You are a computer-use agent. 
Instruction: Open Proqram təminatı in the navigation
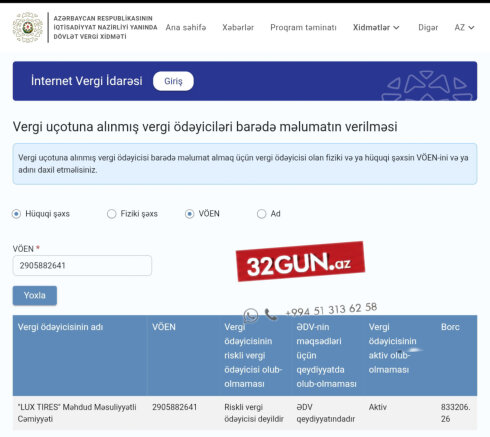[303, 27]
